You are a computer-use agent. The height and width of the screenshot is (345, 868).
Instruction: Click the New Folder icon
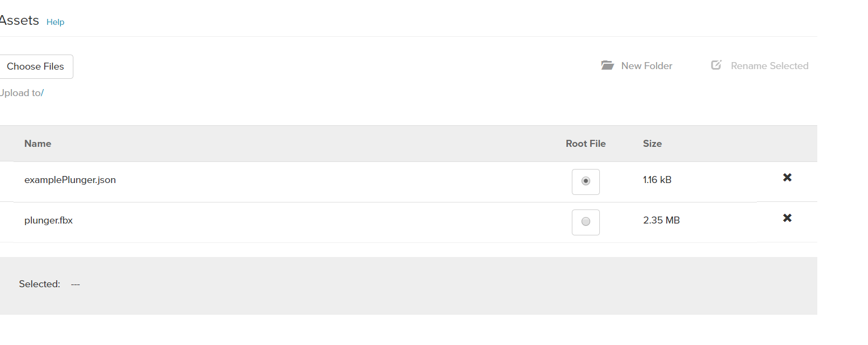607,65
